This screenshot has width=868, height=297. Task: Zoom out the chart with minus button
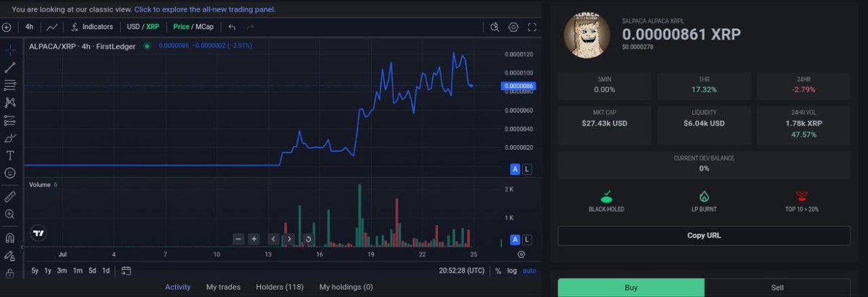[x=239, y=239]
